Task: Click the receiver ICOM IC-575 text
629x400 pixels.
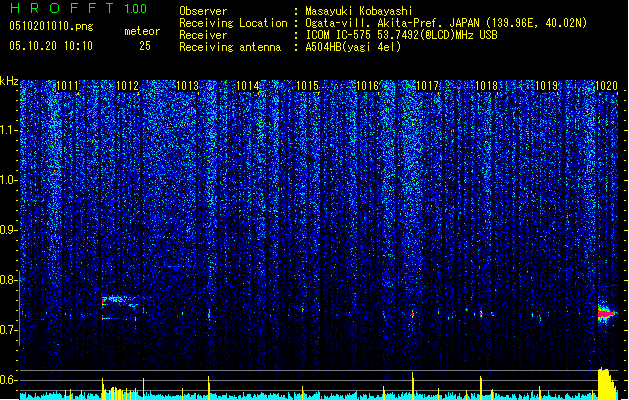Action: click(401, 35)
